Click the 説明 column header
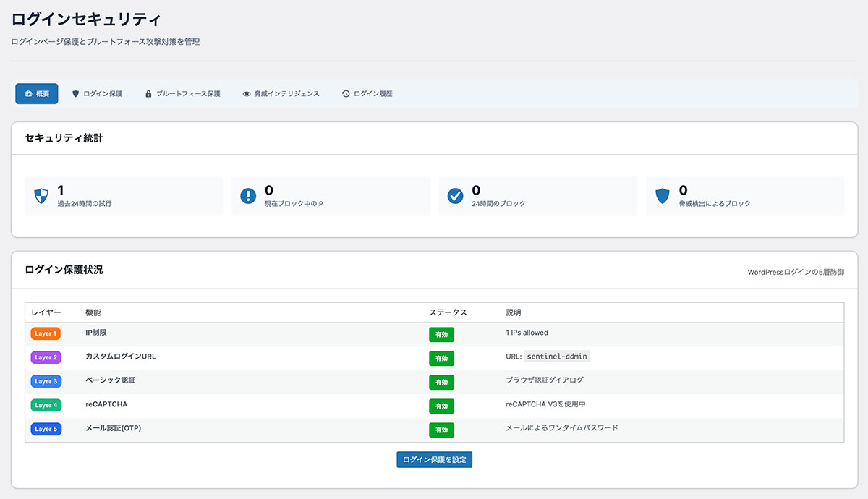Screen dimensions: 868x499 514,312
